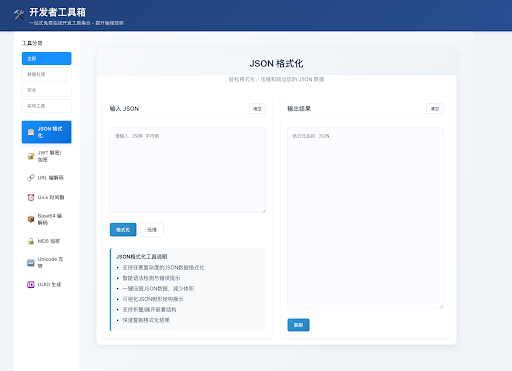The height and width of the screenshot is (371, 512).
Task: Open the JSON 格式化 tool in sidebar
Action: 47,132
